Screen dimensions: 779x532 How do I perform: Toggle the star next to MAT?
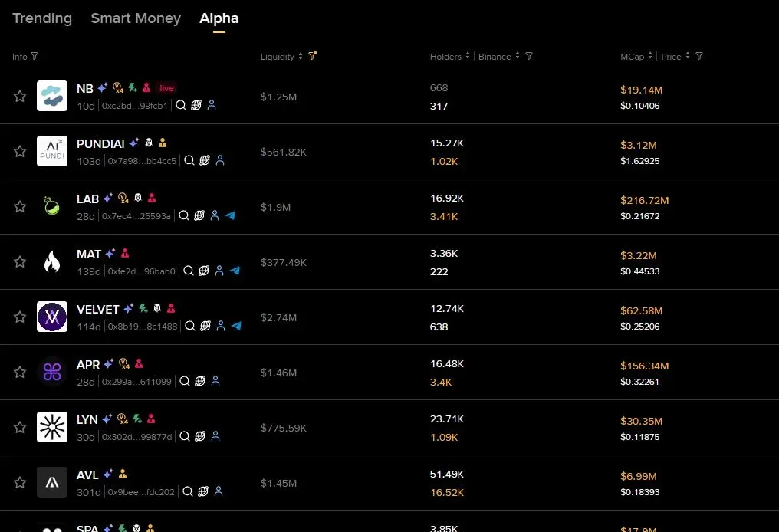click(x=19, y=261)
